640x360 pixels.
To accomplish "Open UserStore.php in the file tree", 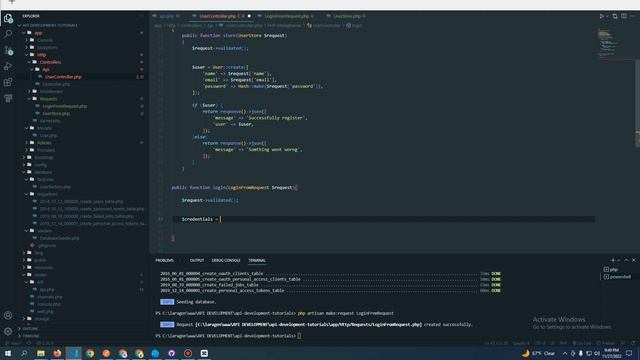I will point(56,113).
